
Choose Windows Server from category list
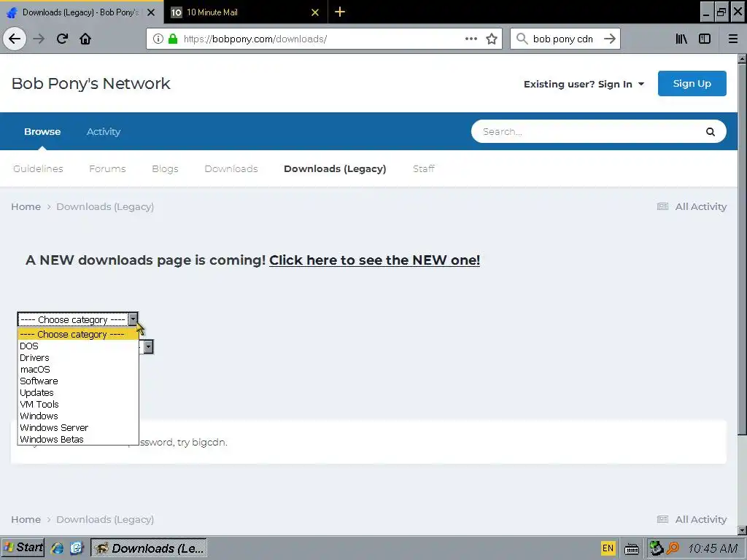[78, 427]
